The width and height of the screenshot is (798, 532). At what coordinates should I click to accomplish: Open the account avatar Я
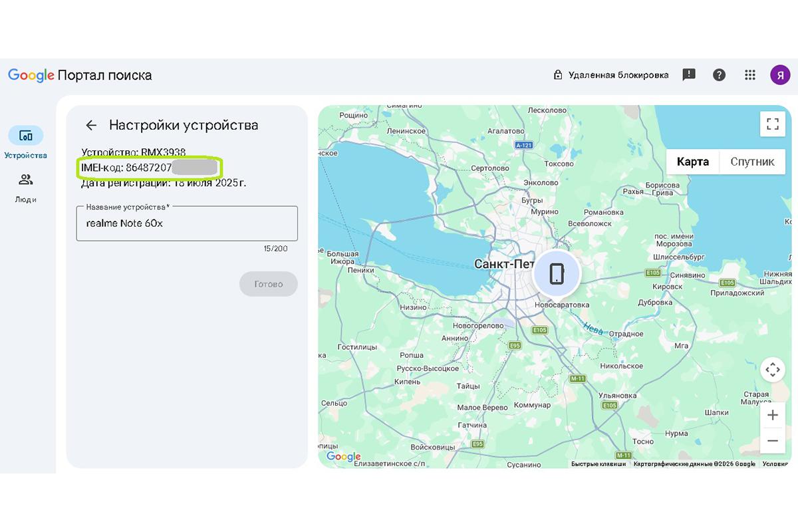(780, 75)
